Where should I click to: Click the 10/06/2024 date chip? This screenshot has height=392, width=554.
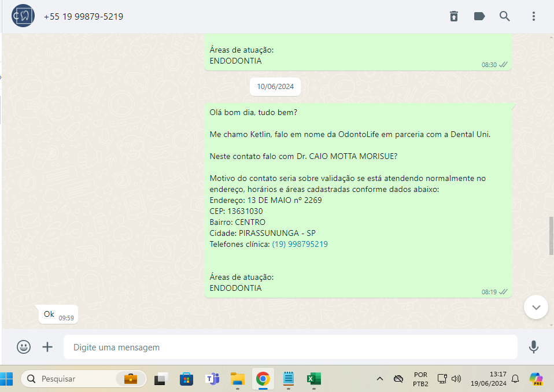pyautogui.click(x=275, y=87)
